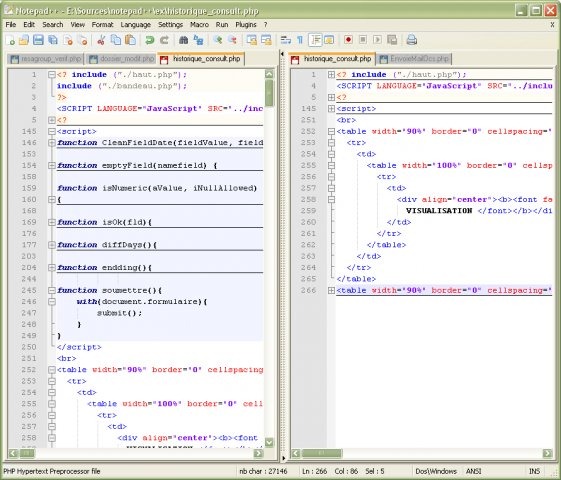Select the EnvoieMailDos.php tab in right pane
This screenshot has height=480, width=561.
[414, 59]
